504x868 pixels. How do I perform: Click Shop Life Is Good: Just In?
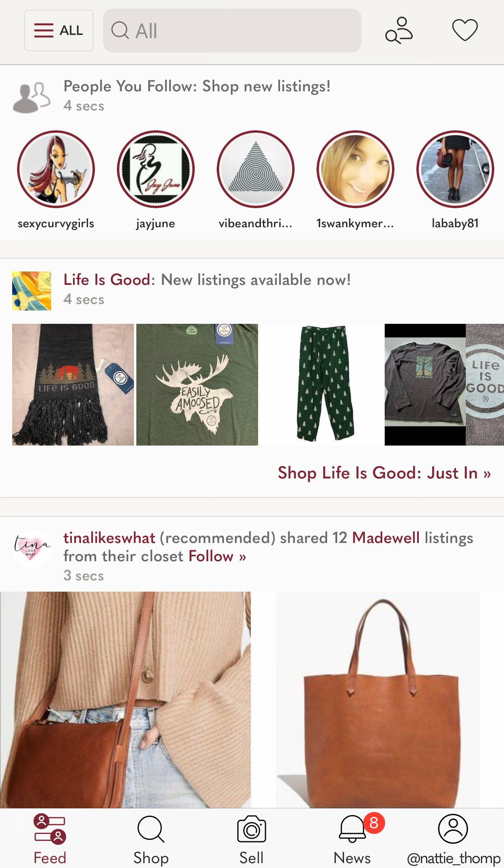click(x=384, y=473)
